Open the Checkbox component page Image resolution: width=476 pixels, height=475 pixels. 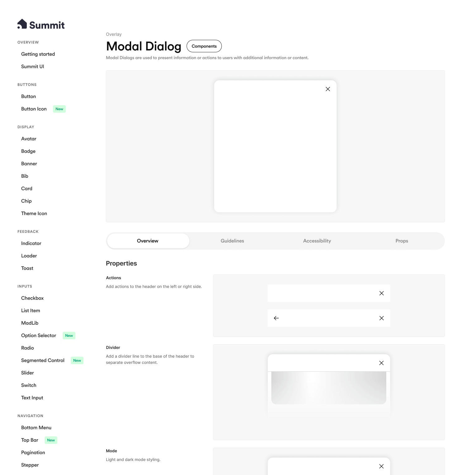click(32, 298)
